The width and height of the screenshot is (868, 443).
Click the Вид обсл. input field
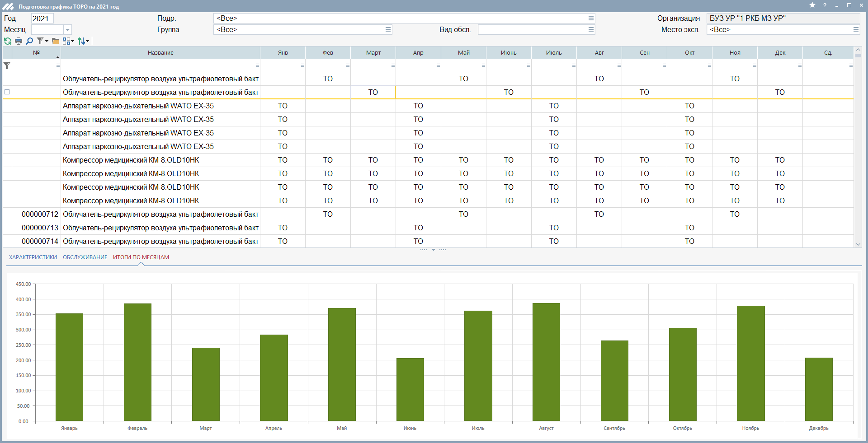pos(532,29)
